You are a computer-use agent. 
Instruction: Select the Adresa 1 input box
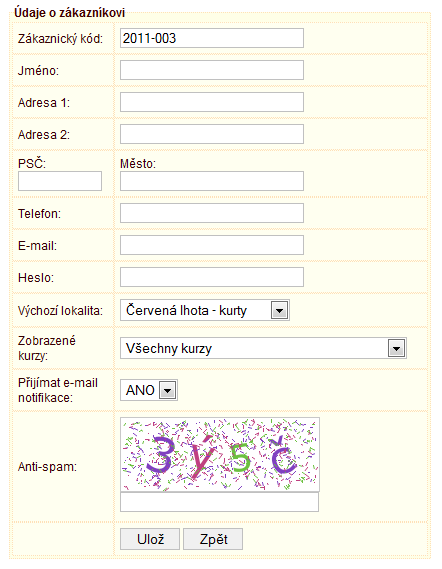(x=212, y=102)
